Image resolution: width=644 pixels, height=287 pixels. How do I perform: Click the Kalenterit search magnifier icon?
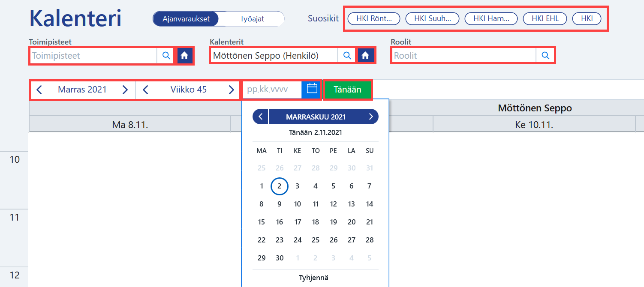(x=347, y=55)
